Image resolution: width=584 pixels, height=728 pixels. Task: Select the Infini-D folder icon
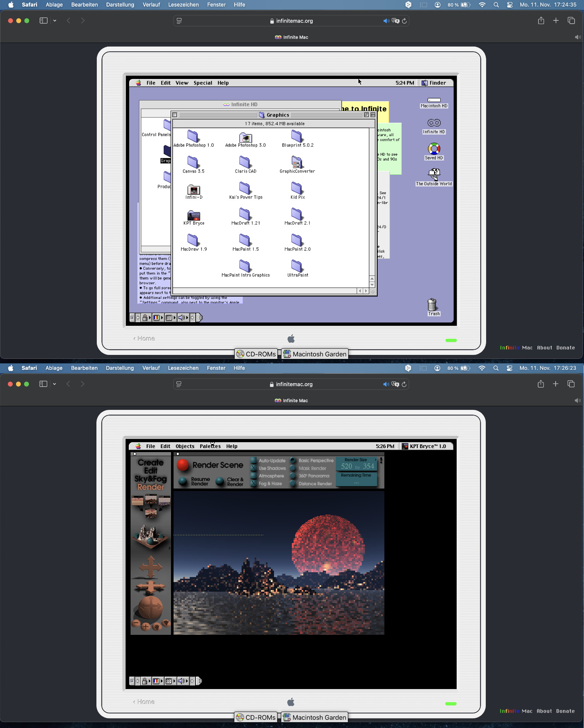click(194, 189)
